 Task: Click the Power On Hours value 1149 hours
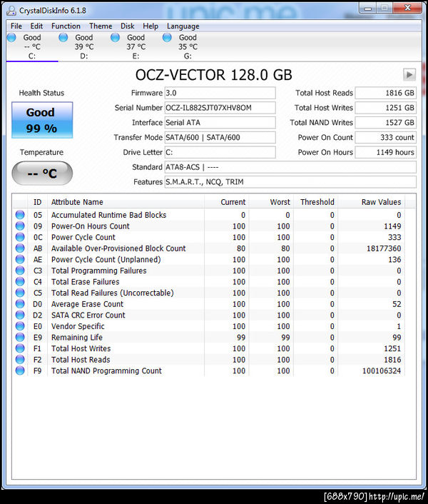point(386,152)
